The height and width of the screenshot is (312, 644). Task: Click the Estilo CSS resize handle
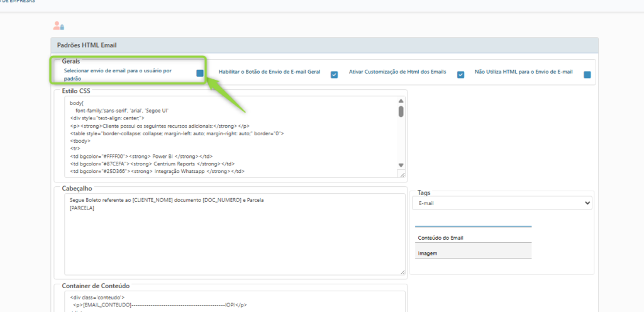coord(402,174)
